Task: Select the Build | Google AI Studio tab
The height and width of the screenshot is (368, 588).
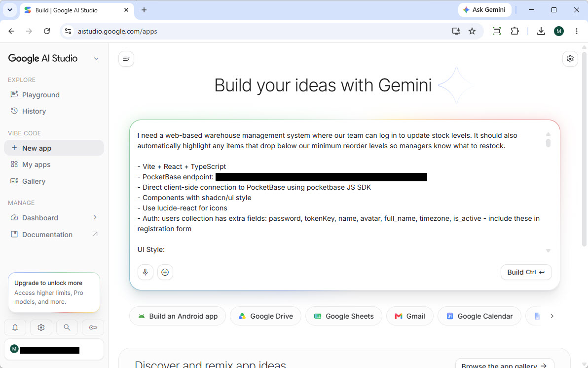Action: [76, 10]
